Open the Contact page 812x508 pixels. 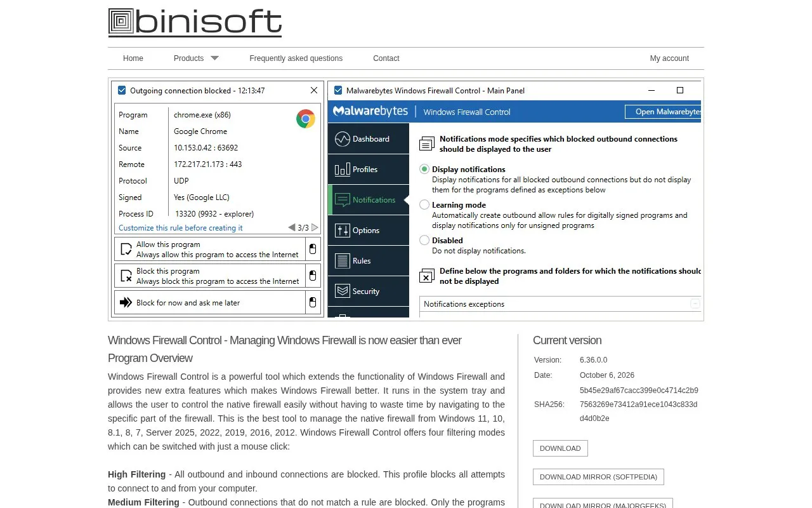click(386, 58)
